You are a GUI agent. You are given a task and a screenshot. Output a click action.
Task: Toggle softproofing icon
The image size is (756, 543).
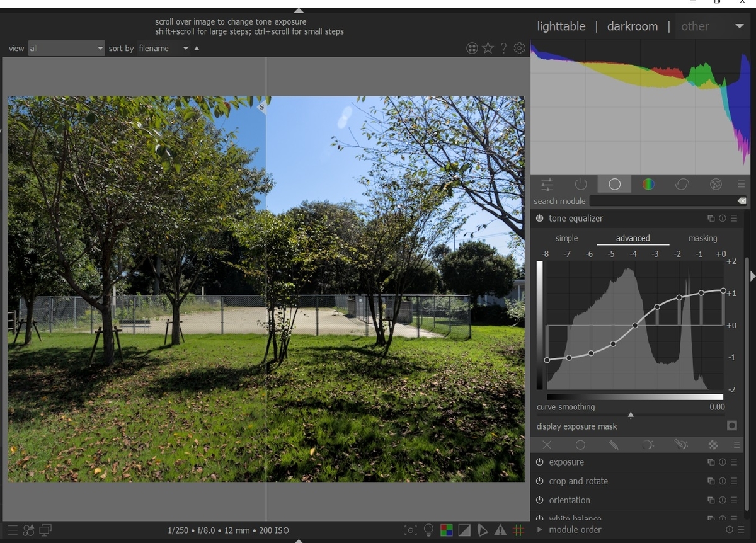pos(483,530)
